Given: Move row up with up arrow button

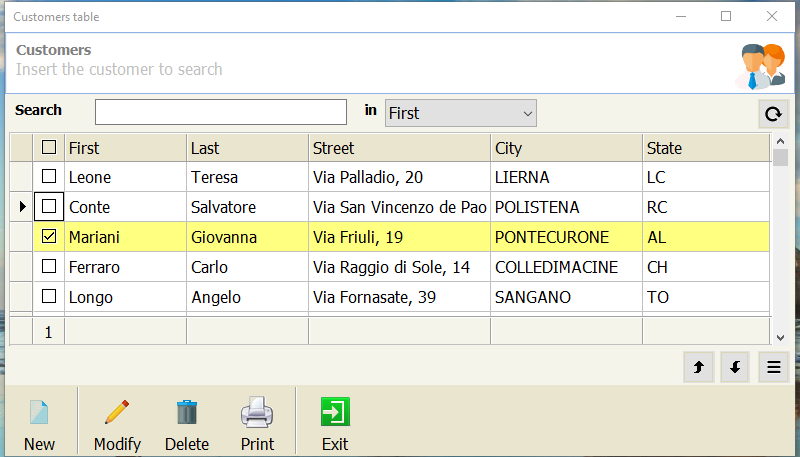Looking at the screenshot, I should coord(698,367).
